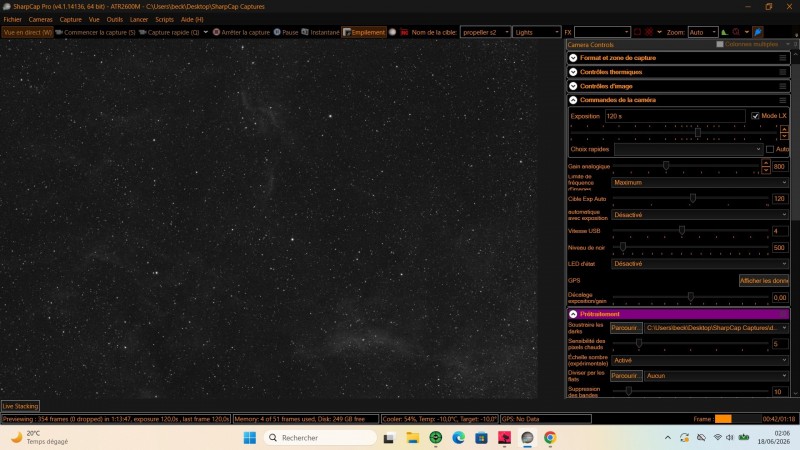Screen dimensions: 800x450
Task: Click the Vitesse USB slider handle
Action: [x=682, y=231]
